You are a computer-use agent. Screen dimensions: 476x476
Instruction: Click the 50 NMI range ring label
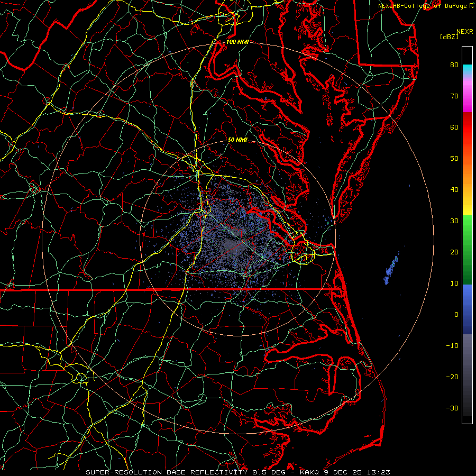click(237, 140)
